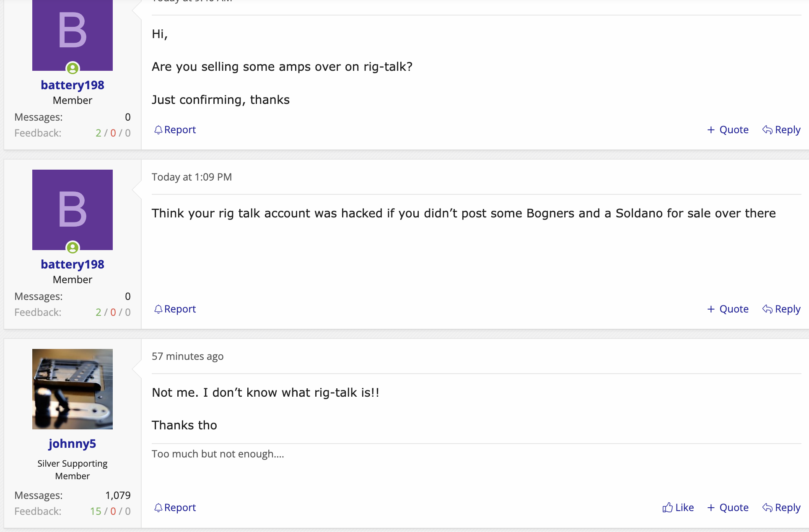Click the bell Report icon on the 1:09 PM post
This screenshot has height=532, width=809.
click(158, 309)
